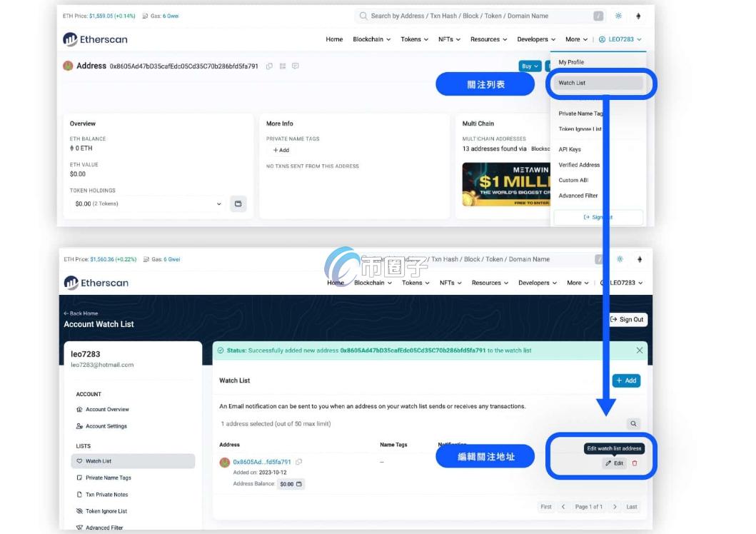Image resolution: width=756 pixels, height=534 pixels.
Task: Go to next page with the pagination chevron
Action: (x=615, y=507)
